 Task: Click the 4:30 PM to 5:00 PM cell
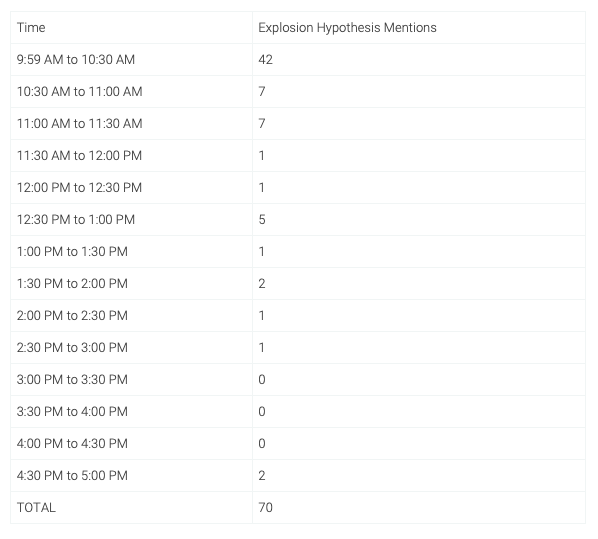pos(131,476)
